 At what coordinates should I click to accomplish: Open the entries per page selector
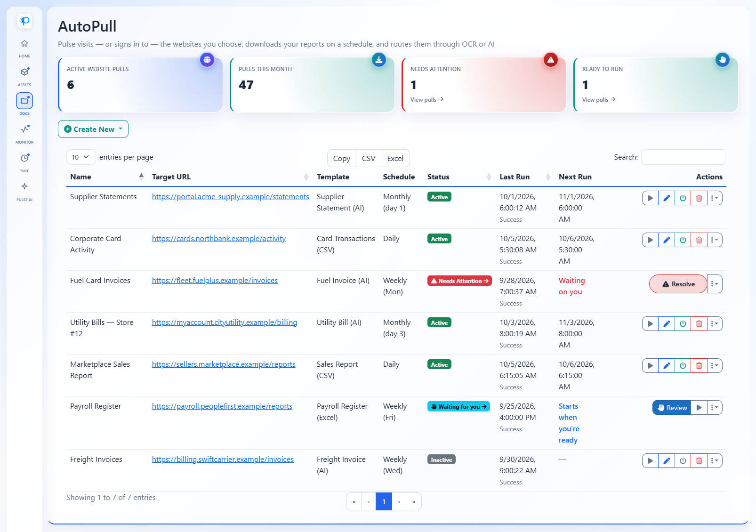(x=81, y=157)
